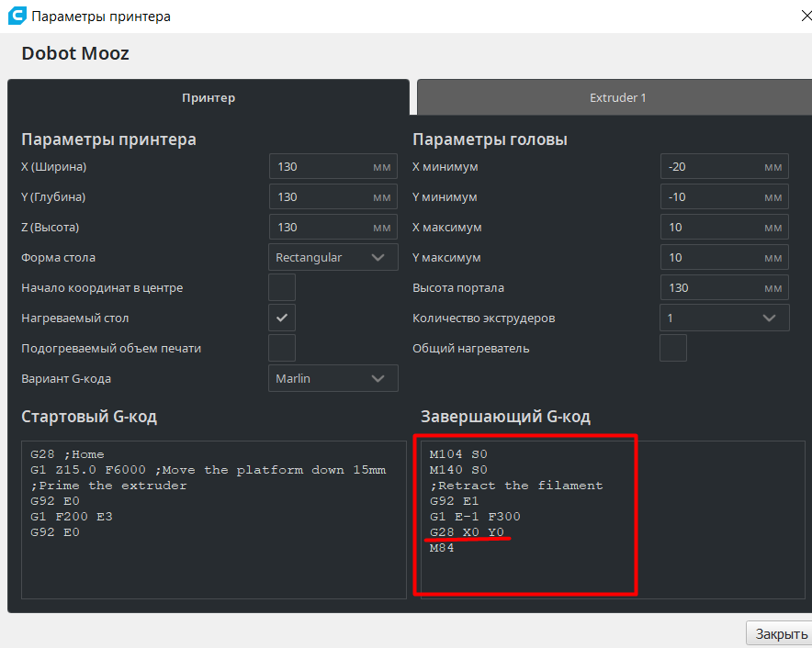Edit the X максимум field
Viewport: 812px width, 648px height.
pyautogui.click(x=725, y=227)
